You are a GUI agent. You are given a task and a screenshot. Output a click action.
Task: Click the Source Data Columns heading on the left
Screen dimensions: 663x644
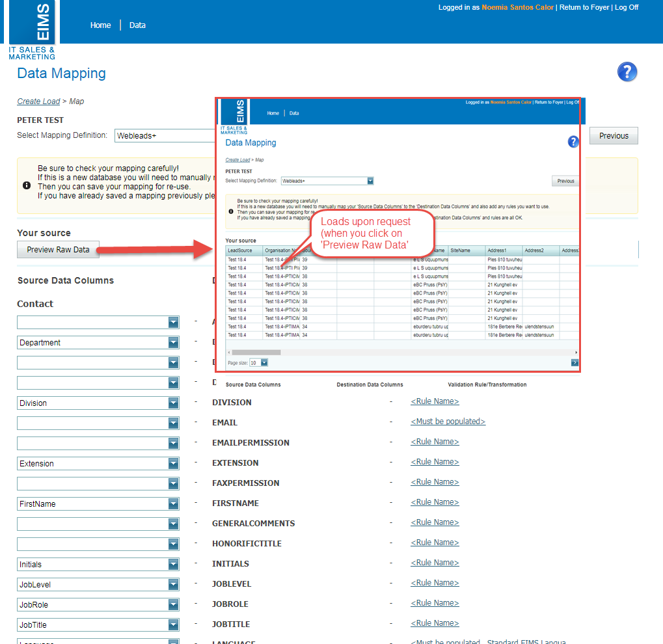click(66, 280)
